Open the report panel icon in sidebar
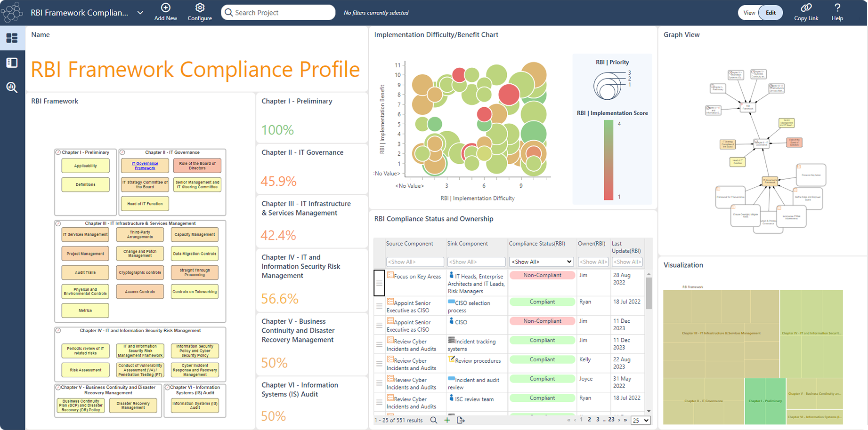This screenshot has width=868, height=430. 12,63
